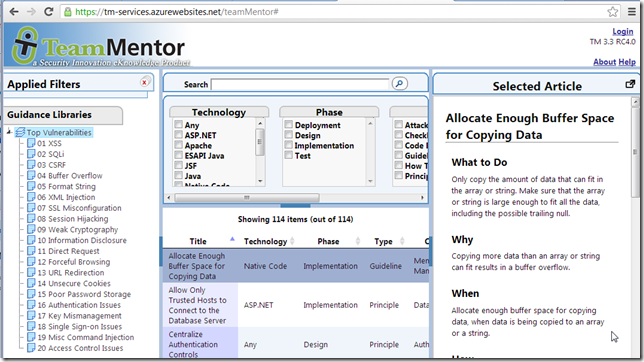
Task: Click the 03 CSRF view icon
Action: (31, 164)
